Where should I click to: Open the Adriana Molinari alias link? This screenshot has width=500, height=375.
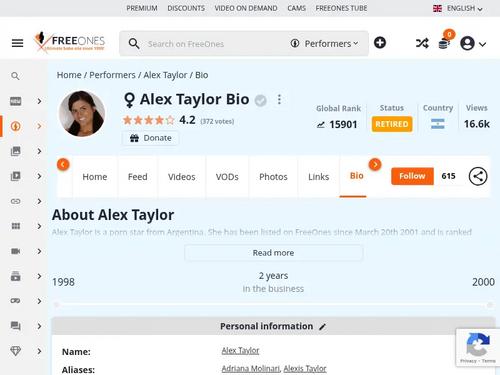pos(251,368)
